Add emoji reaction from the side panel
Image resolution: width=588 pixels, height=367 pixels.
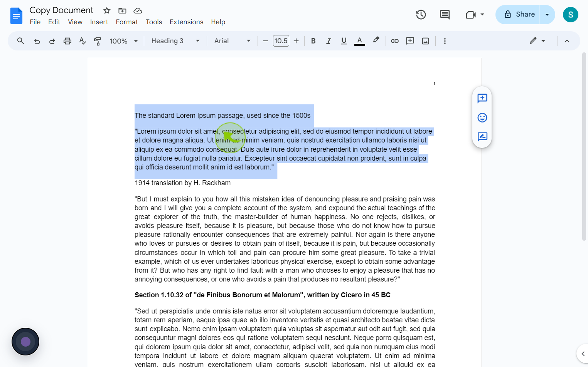pos(482,117)
